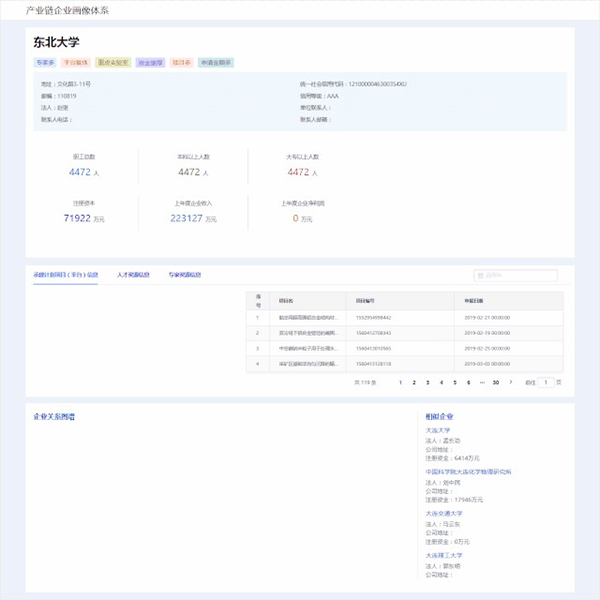This screenshot has height=600, width=600.
Task: Click date 2019-02-19 00:00:00 cell
Action: 487,333
